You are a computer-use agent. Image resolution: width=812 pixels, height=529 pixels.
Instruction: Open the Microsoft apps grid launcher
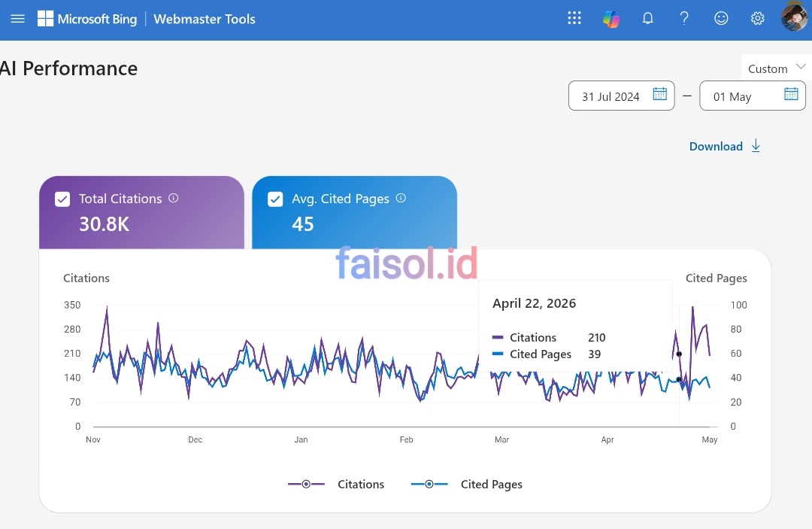[x=574, y=18]
